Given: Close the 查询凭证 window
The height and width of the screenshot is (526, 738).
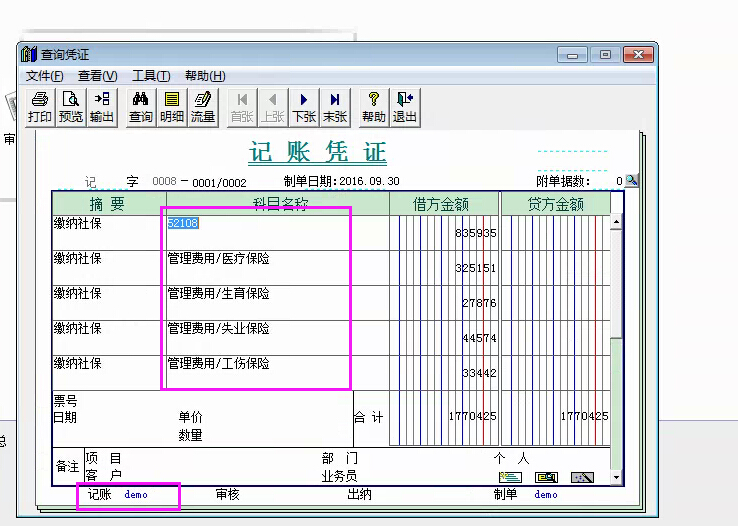Looking at the screenshot, I should click(x=638, y=55).
